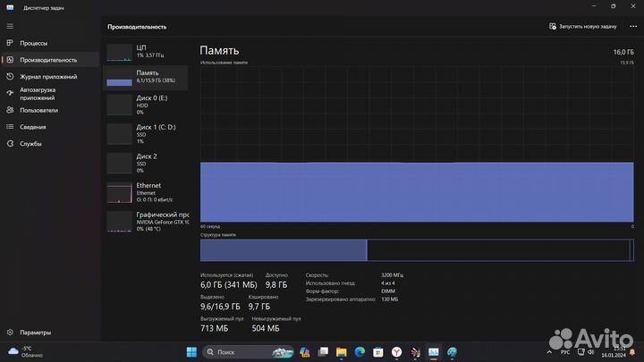Open the network tray icon
Viewport: 644px width, 362px height.
(x=580, y=352)
